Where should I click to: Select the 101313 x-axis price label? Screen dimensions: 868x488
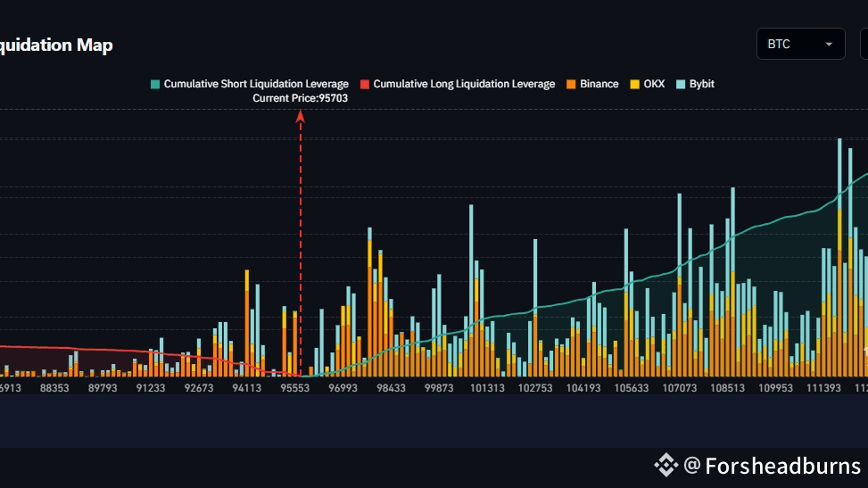[487, 388]
